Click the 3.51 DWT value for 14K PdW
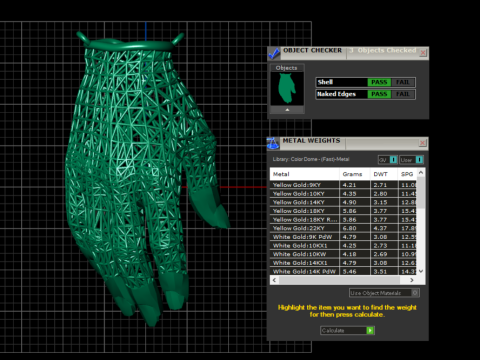Image resolution: width=480 pixels, height=360 pixels. [x=380, y=272]
